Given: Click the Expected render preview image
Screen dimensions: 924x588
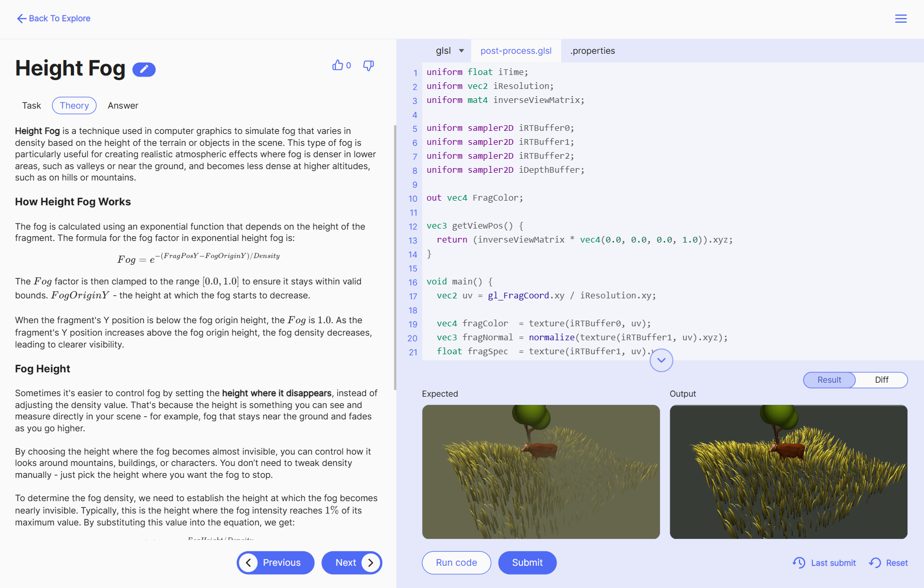Looking at the screenshot, I should 541,472.
